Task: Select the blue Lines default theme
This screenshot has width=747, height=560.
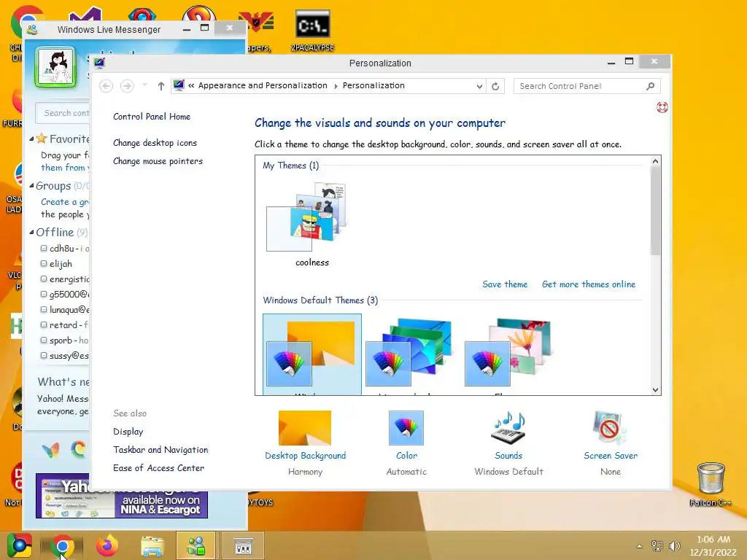Action: tap(409, 354)
